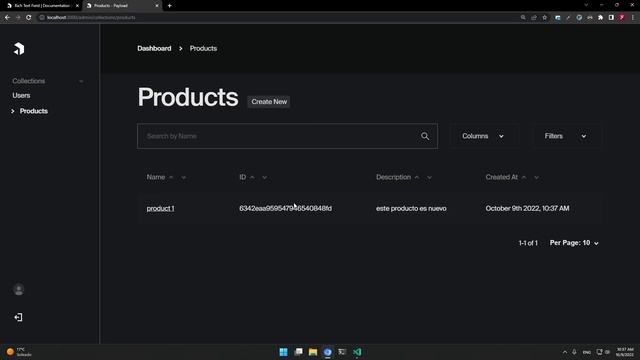Open File Explorer from the taskbar
Screen dimensions: 640x360
[x=313, y=352]
